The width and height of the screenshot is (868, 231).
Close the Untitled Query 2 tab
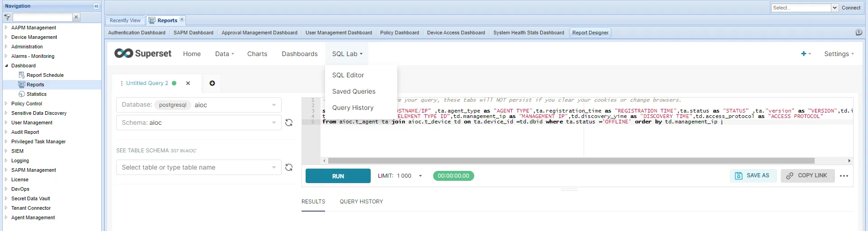[x=188, y=83]
